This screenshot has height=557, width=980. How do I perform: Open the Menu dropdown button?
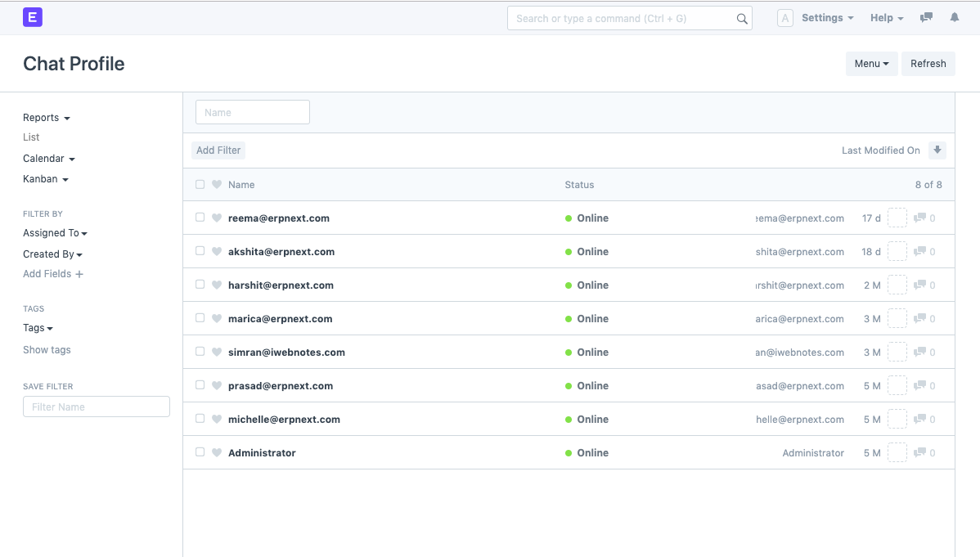(x=871, y=64)
